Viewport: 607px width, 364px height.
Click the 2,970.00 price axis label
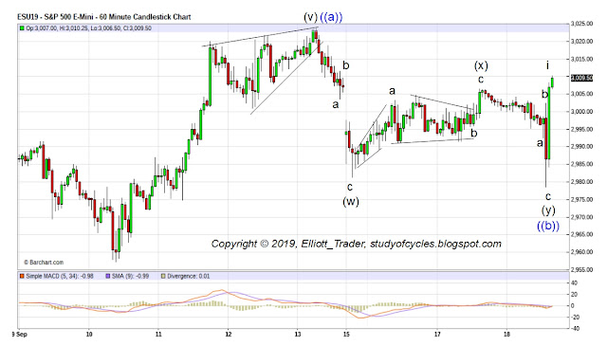[x=581, y=217]
